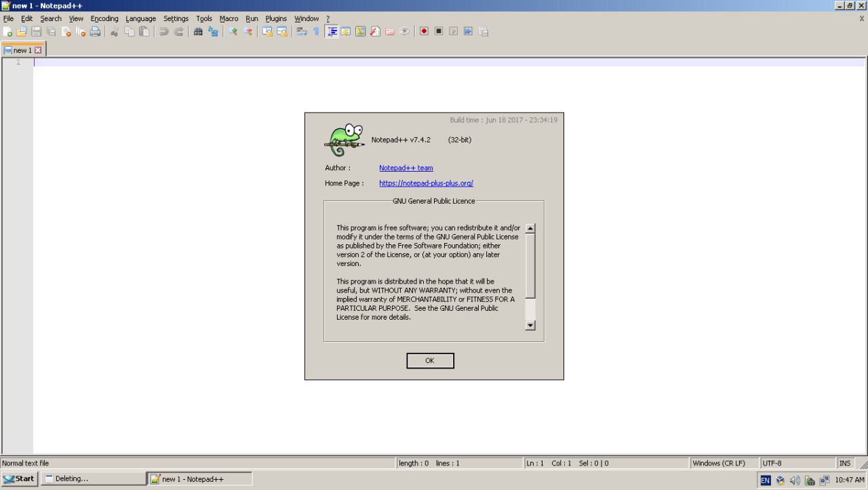Image resolution: width=868 pixels, height=490 pixels.
Task: Click the network computers tray icon
Action: click(x=825, y=480)
